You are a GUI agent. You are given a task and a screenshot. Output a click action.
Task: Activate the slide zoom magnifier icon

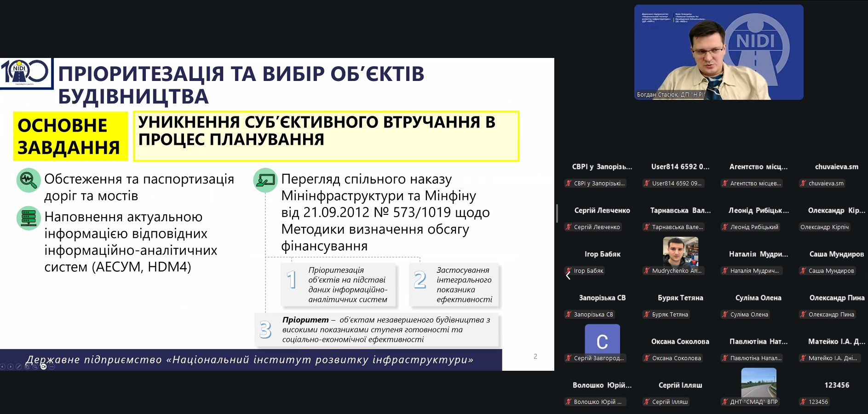(35, 367)
